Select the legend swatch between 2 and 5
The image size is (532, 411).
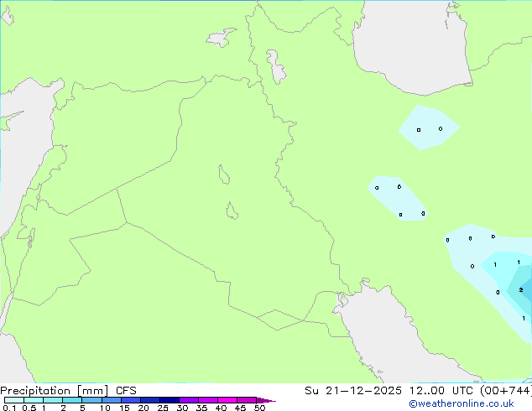pos(72,400)
